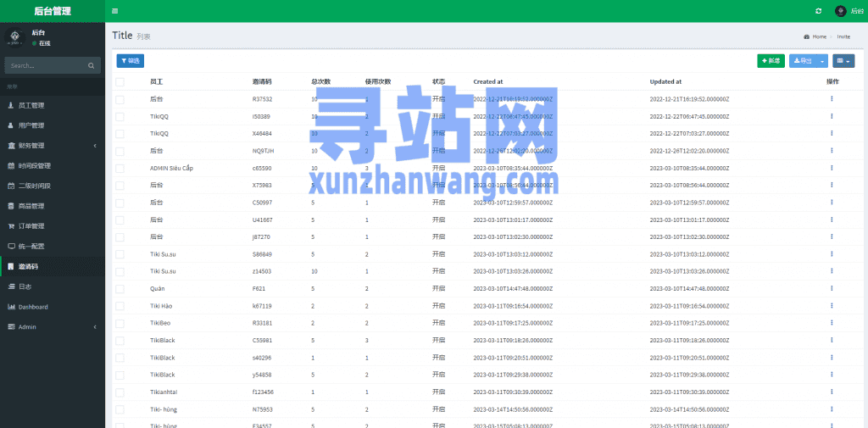868x428 pixels.
Task: Open actions menu for code NQ9TJH
Action: click(832, 151)
